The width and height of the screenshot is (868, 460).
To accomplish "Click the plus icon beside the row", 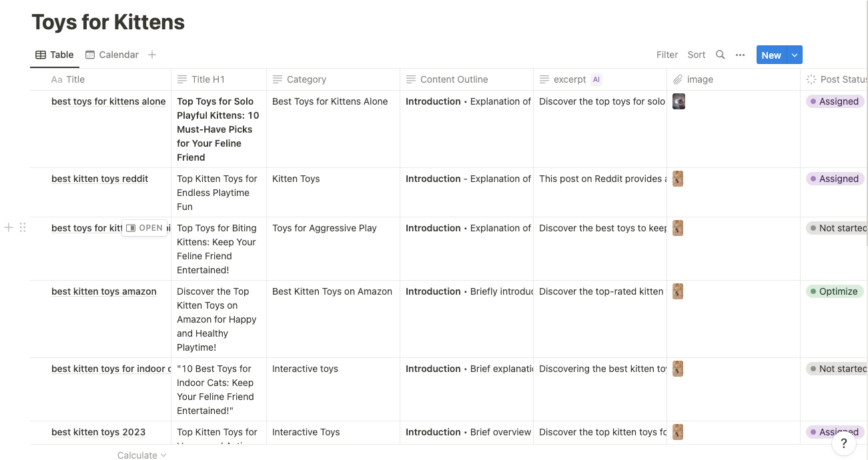I will pos(9,227).
